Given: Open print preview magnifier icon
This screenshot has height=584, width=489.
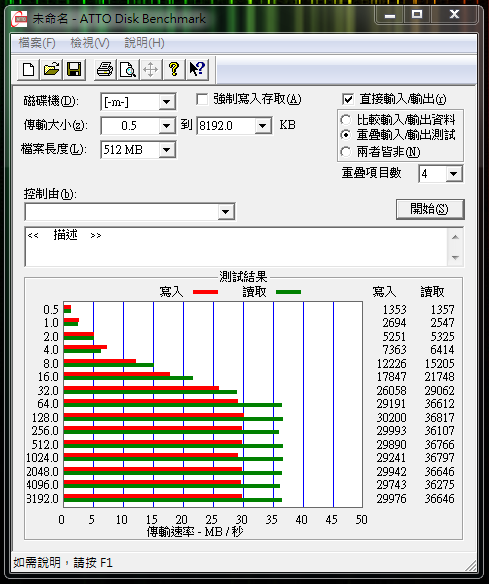Looking at the screenshot, I should click(128, 69).
